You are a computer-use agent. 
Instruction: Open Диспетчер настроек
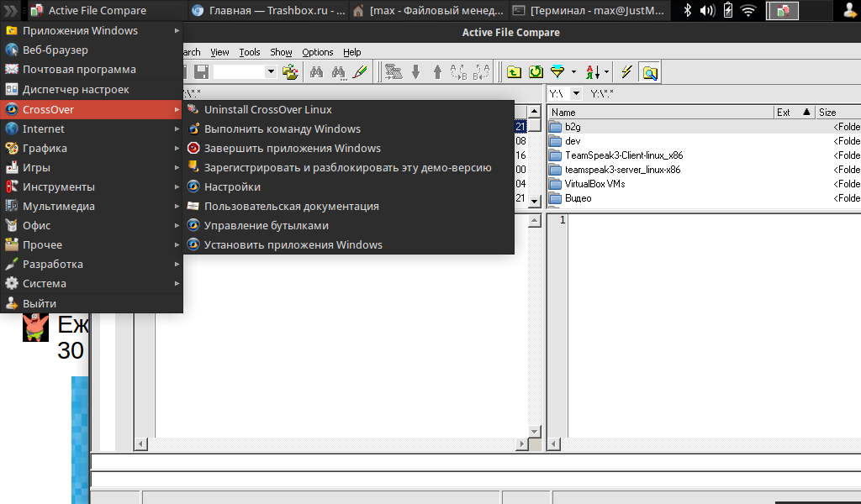point(92,89)
